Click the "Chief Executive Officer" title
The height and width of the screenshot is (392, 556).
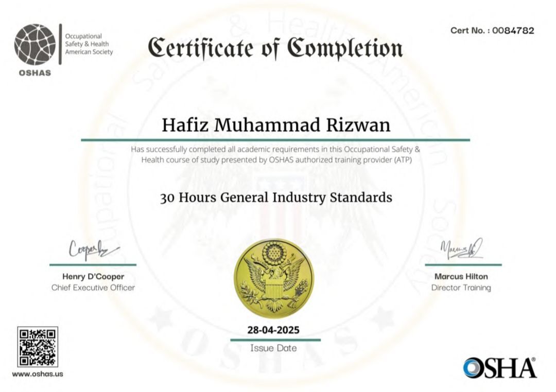93,288
